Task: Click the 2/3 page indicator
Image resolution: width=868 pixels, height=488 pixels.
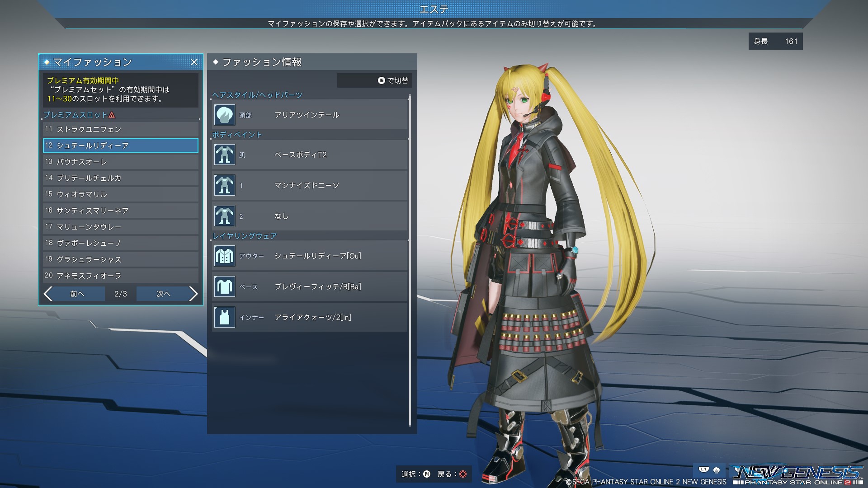Action: coord(121,294)
